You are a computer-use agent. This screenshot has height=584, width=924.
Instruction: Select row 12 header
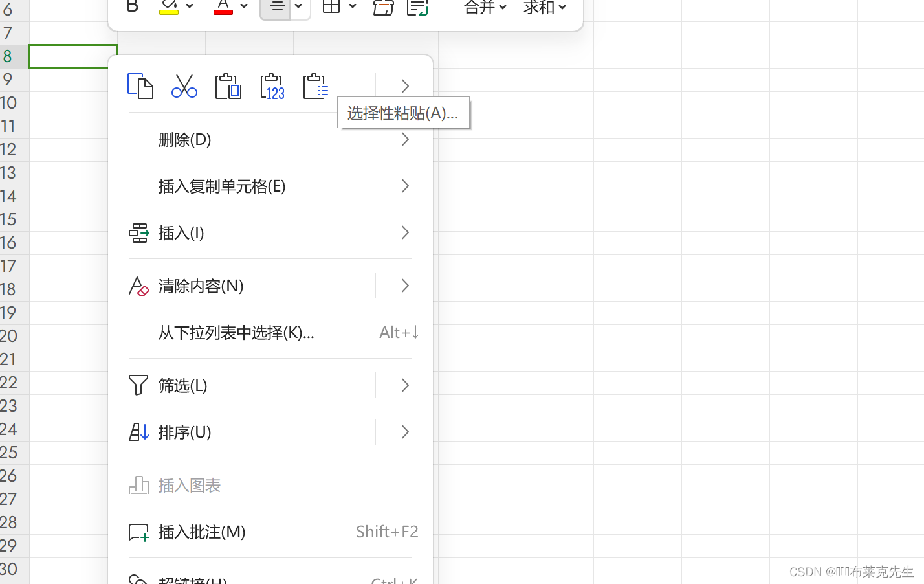(14, 150)
